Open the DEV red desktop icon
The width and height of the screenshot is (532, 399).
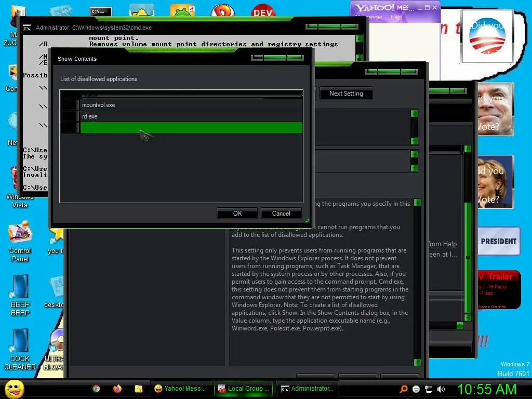coord(263,10)
